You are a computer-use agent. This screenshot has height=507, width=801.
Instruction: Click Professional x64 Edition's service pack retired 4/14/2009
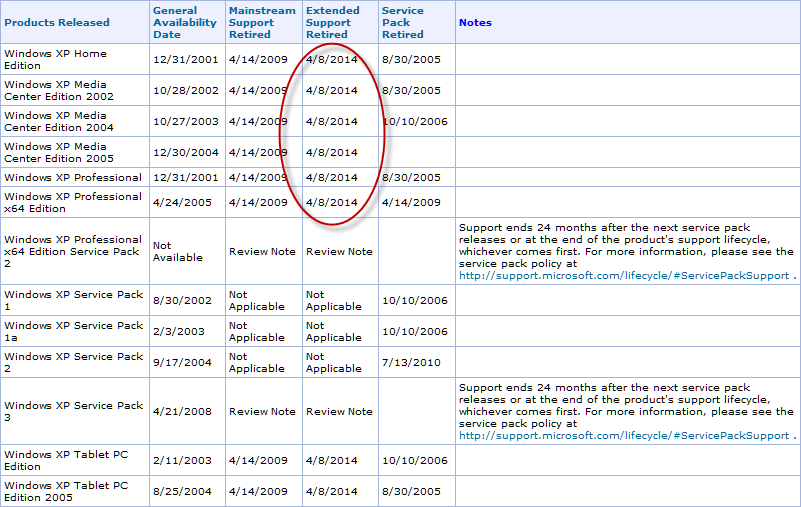pos(411,202)
